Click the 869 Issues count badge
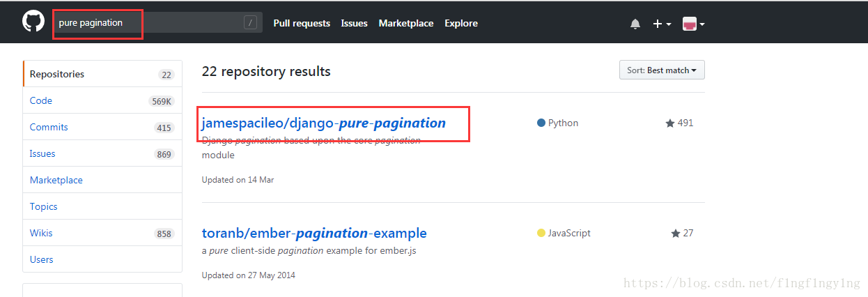This screenshot has width=868, height=297. (x=164, y=154)
